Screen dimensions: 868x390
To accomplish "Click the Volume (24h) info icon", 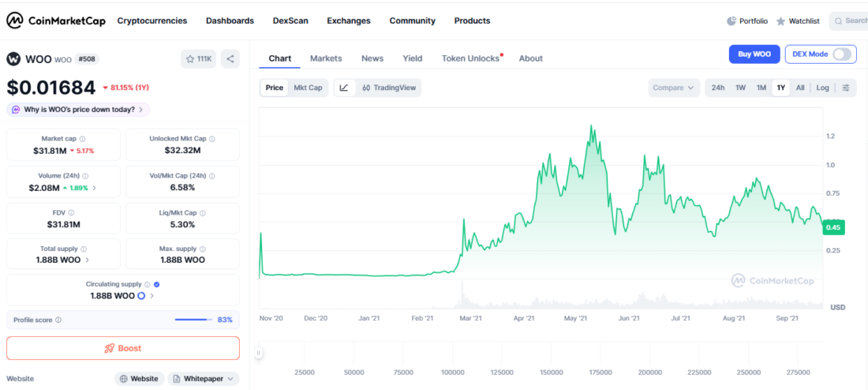I will (85, 176).
